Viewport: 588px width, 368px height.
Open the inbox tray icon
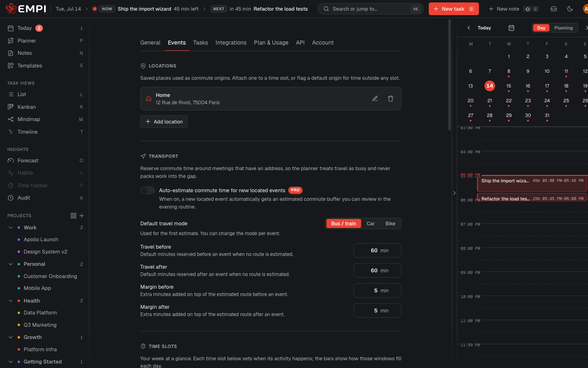click(x=554, y=9)
